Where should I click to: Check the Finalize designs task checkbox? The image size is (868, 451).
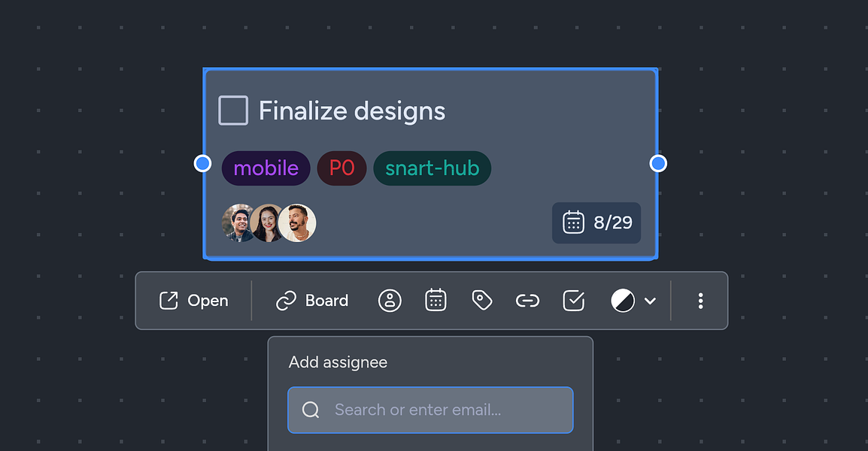(233, 110)
